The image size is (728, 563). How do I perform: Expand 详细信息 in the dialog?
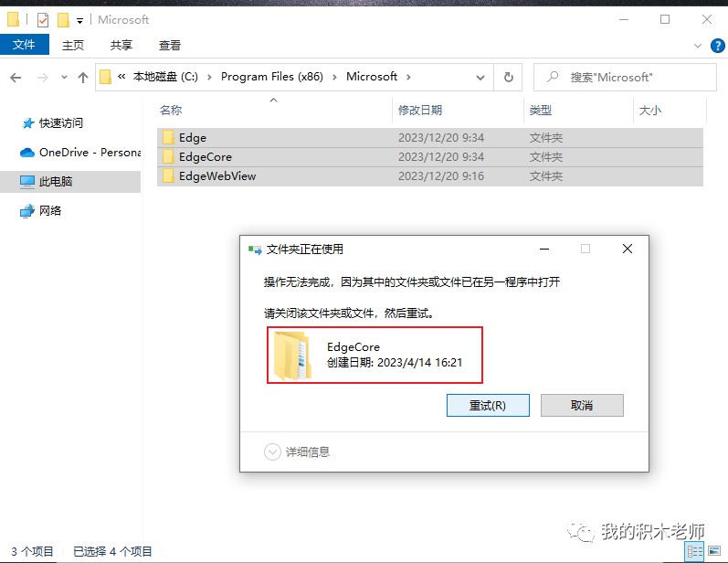297,451
